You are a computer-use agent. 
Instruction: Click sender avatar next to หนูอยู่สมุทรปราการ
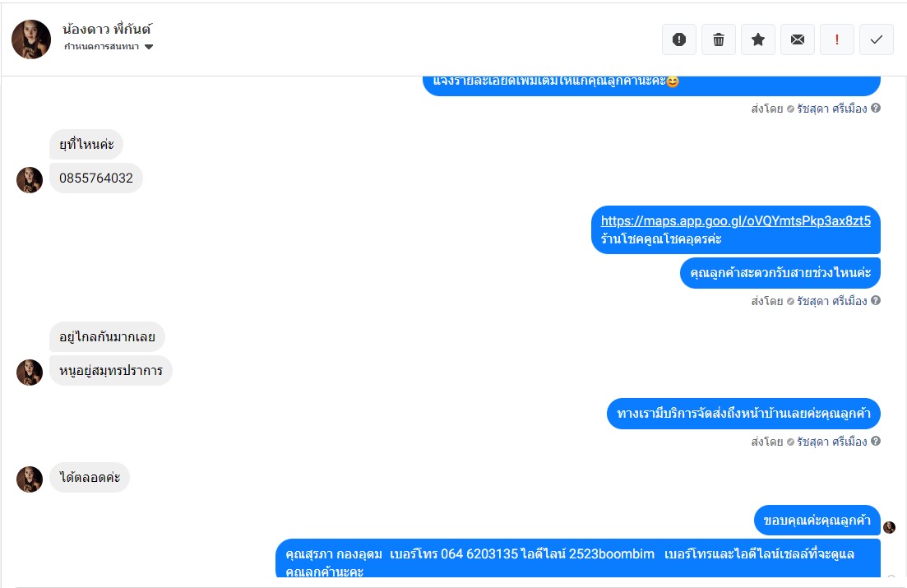click(x=30, y=373)
